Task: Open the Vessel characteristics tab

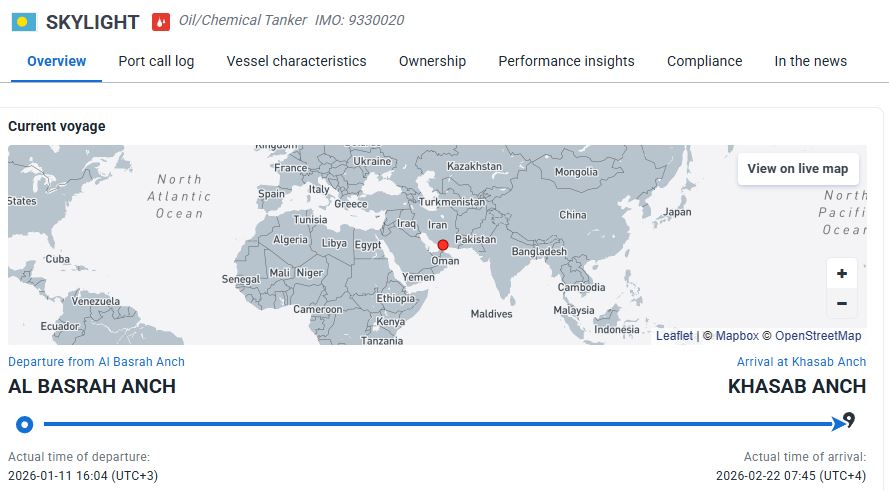Action: 296,61
